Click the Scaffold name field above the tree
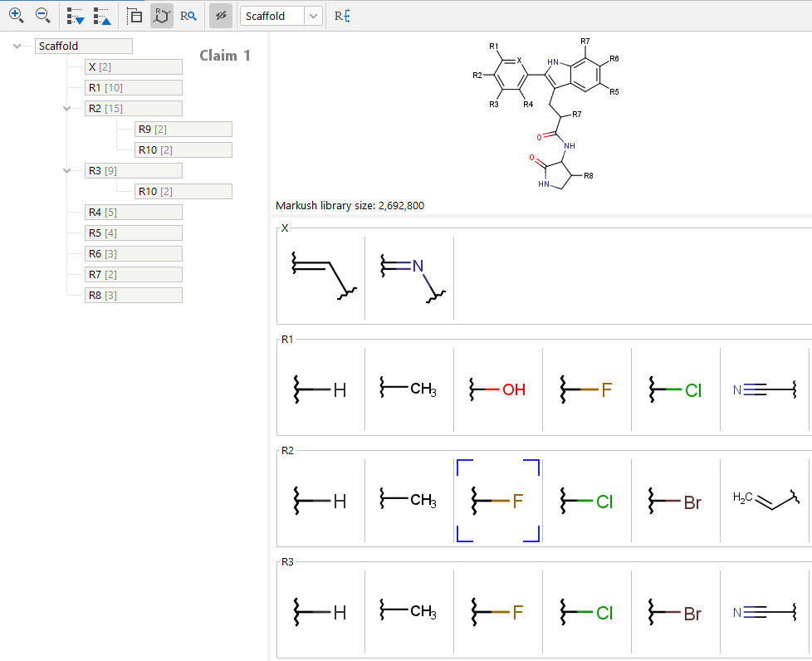Screen dimensions: 812x661 coord(83,46)
